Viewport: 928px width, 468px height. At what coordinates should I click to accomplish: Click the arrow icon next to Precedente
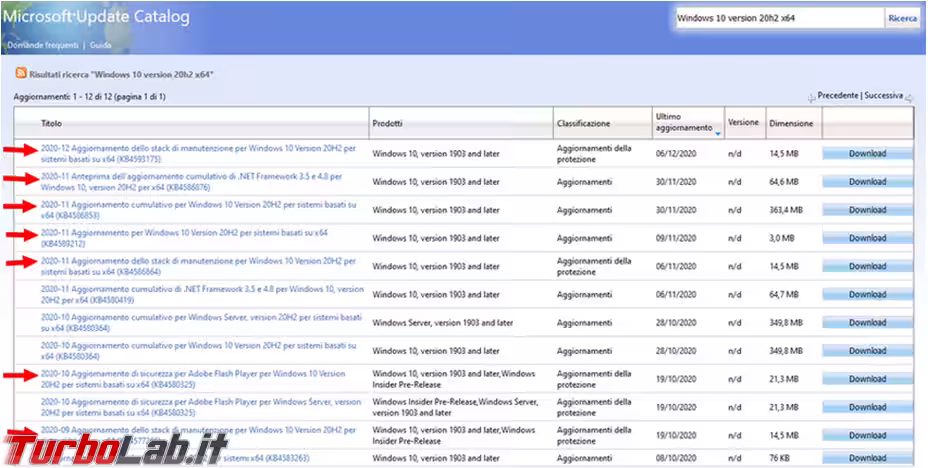(811, 97)
